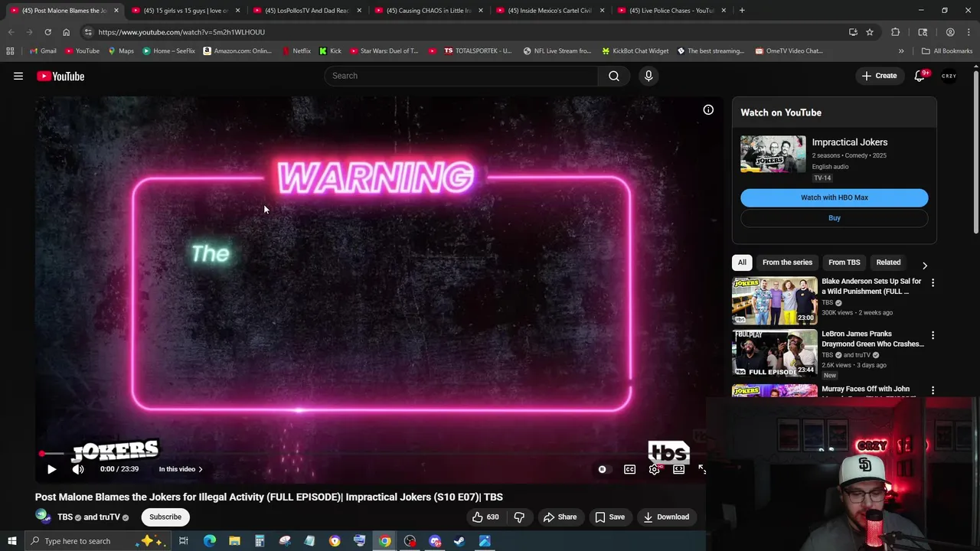Viewport: 980px width, 551px height.
Task: Open the Impractical Jokers series thumbnail
Action: click(x=773, y=154)
